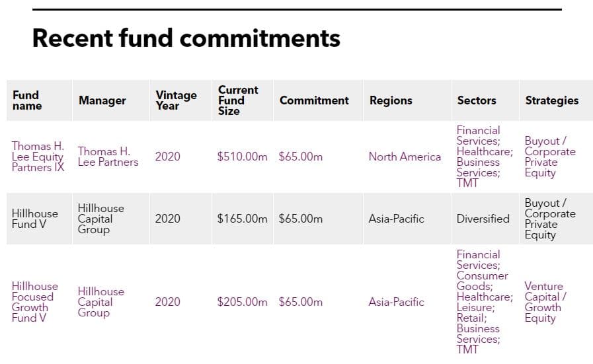Click Hillhouse Capital Group in second row
Image resolution: width=593 pixels, height=364 pixels.
click(100, 219)
